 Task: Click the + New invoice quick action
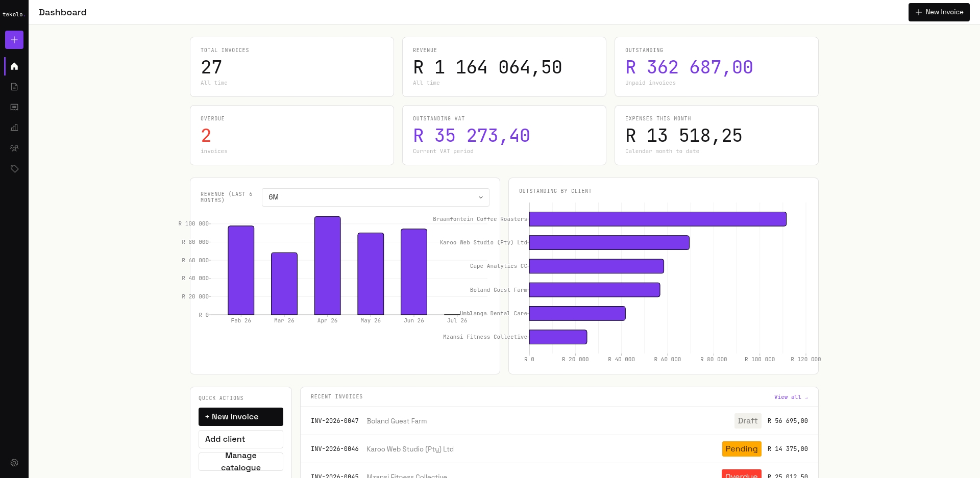point(241,417)
